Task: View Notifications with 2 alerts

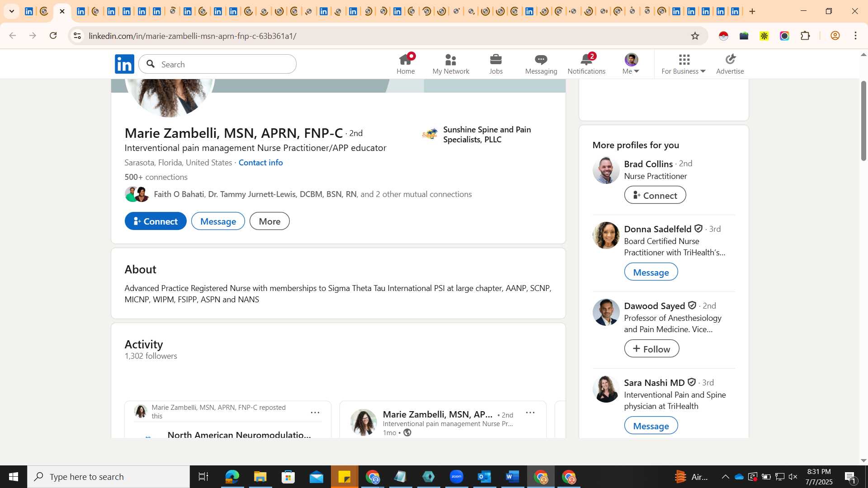Action: [586, 64]
